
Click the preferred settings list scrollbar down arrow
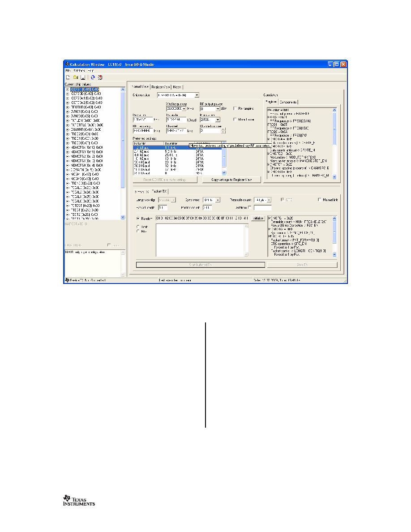(224, 173)
